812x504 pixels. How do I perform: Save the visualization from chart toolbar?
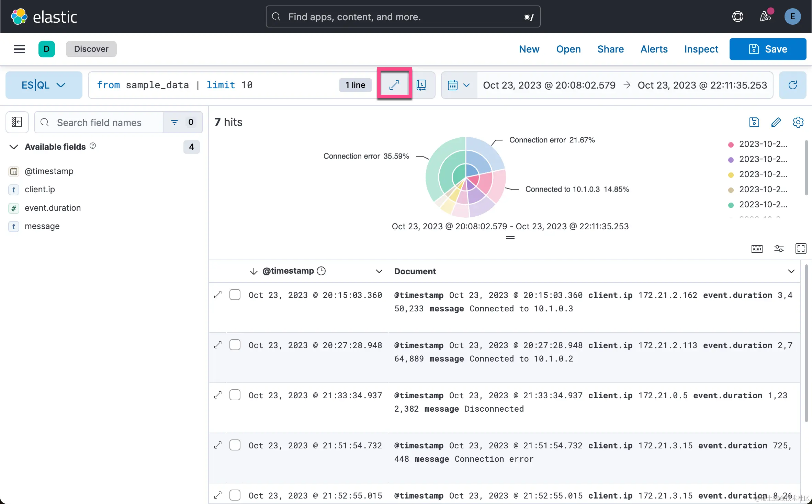754,122
